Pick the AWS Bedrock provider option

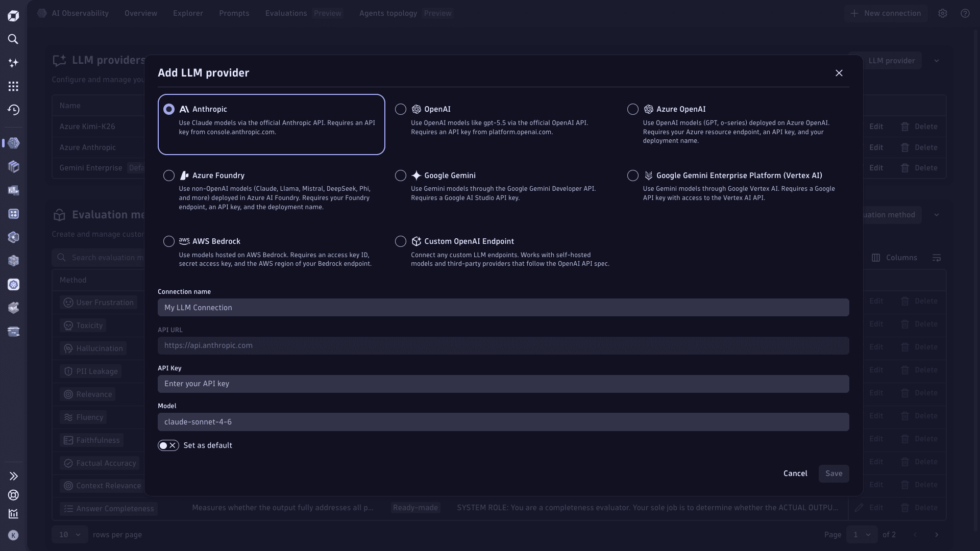169,241
